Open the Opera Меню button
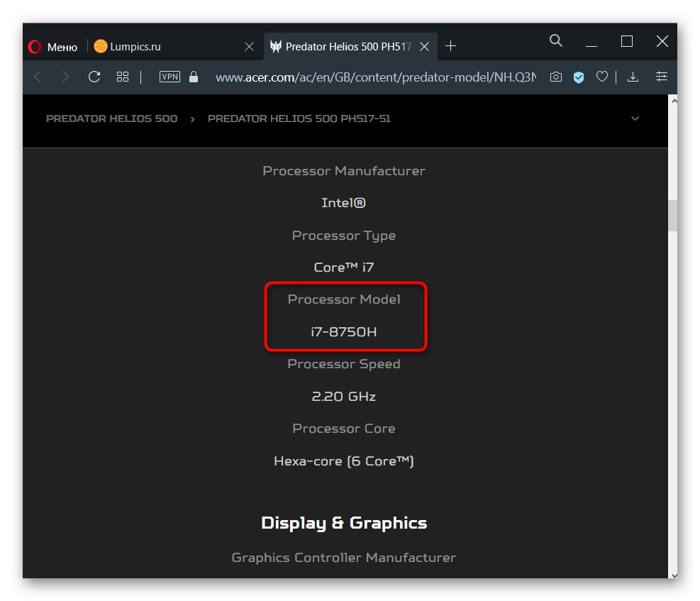 (x=53, y=47)
